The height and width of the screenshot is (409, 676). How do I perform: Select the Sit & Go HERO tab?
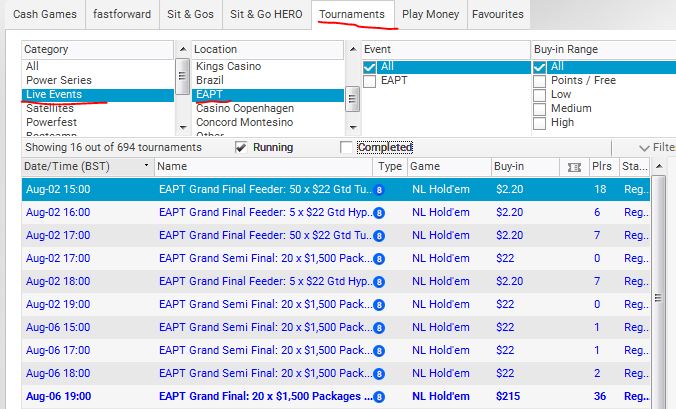coord(266,14)
